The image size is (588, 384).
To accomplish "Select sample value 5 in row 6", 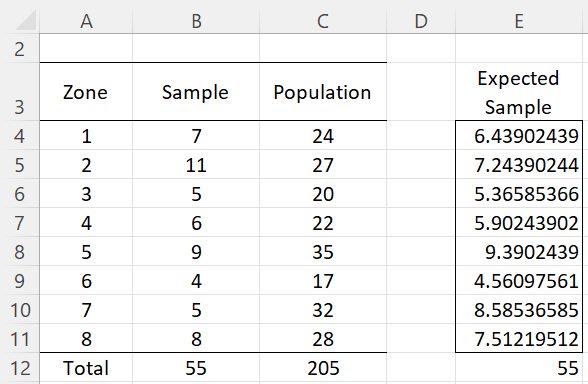I will pos(196,194).
